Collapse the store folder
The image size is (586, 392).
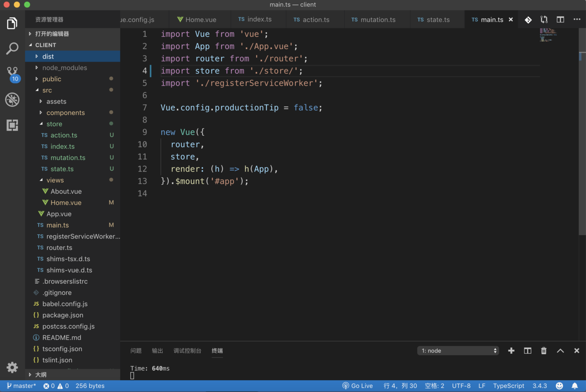[54, 124]
